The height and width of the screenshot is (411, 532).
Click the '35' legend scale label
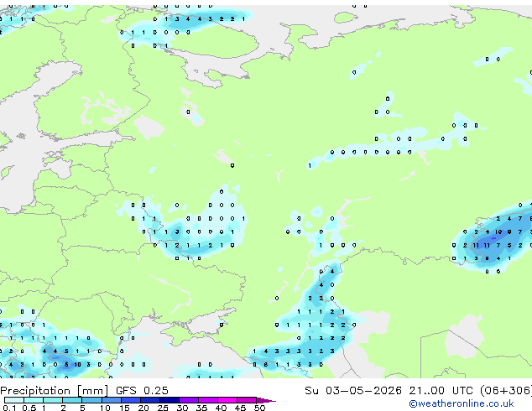pos(201,408)
